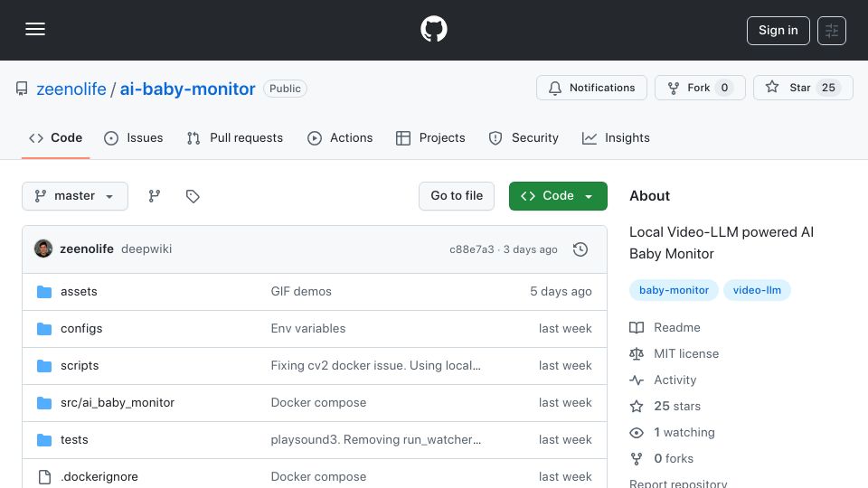
Task: Open the assets folder
Action: point(79,292)
